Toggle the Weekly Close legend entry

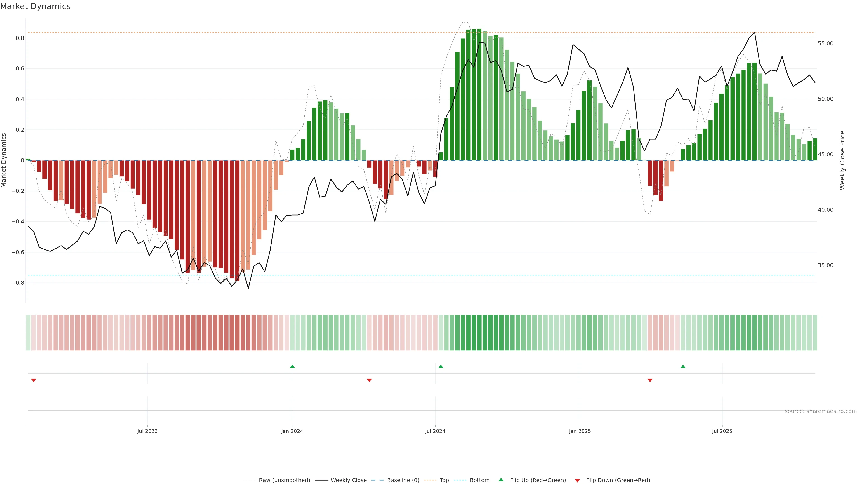click(x=348, y=480)
